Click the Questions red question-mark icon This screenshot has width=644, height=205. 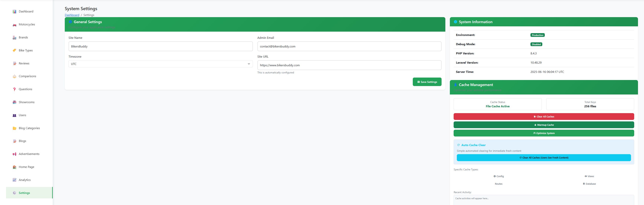point(14,89)
